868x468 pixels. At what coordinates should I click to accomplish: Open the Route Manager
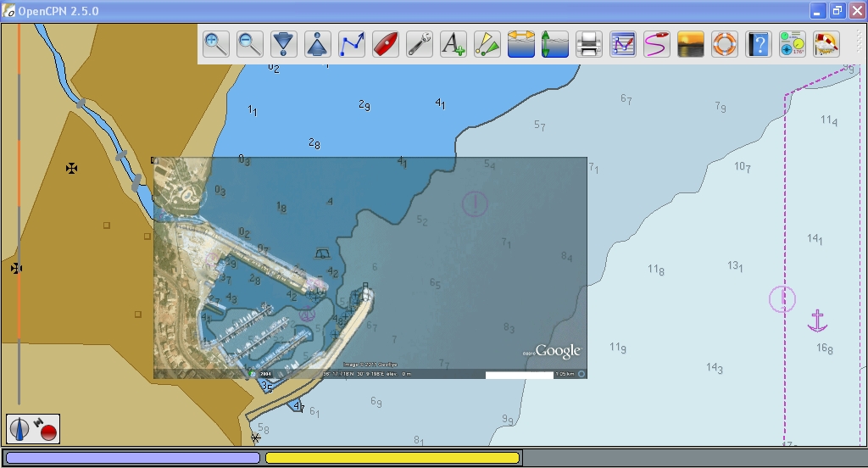623,44
